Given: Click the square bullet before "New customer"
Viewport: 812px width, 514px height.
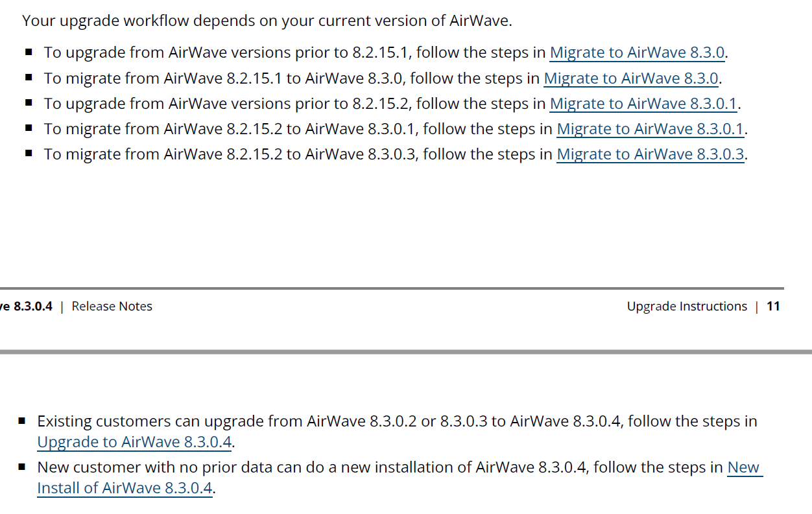Looking at the screenshot, I should pyautogui.click(x=22, y=467).
